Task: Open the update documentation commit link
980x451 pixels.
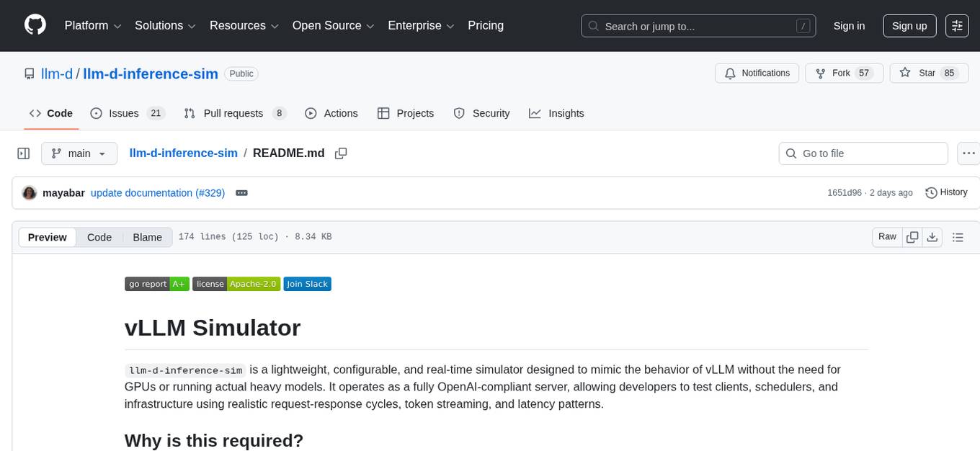Action: (157, 193)
